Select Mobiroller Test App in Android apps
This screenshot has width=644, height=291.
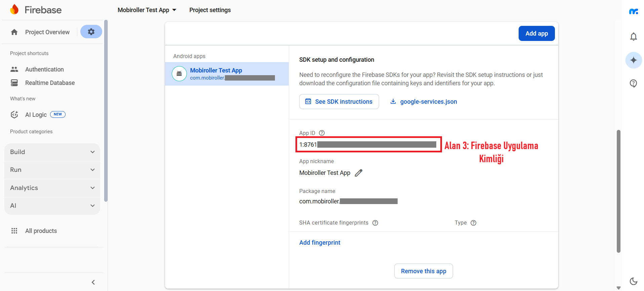click(227, 74)
